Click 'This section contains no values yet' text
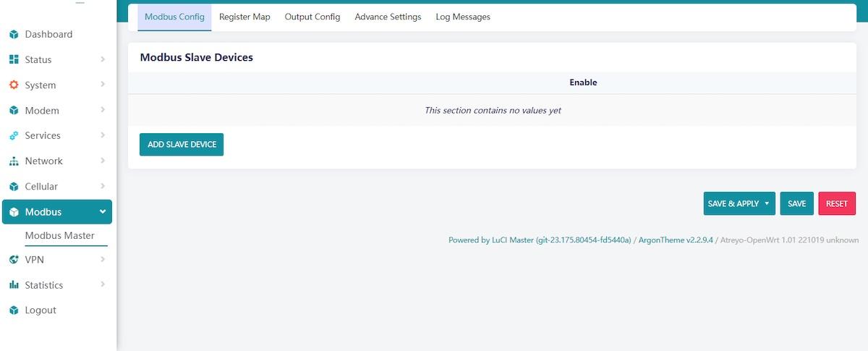868x351 pixels. click(x=493, y=110)
